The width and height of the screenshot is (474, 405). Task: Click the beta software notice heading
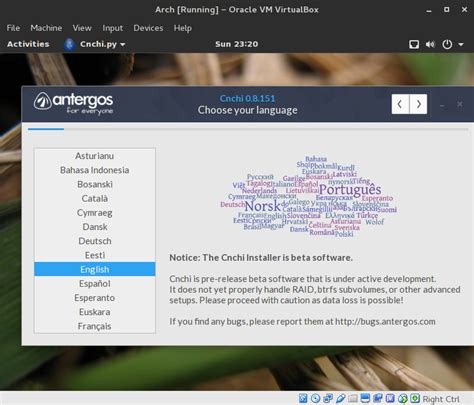tap(261, 258)
